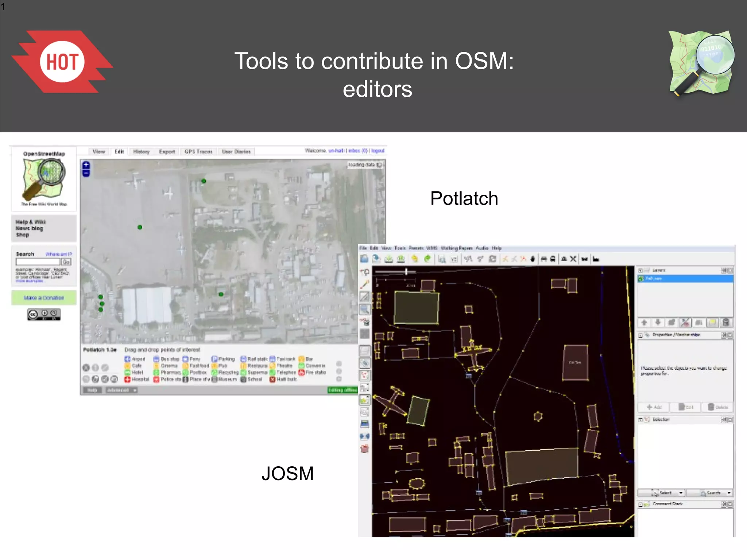Select the JOSM select-objects tool in left toolbar

tap(365, 272)
